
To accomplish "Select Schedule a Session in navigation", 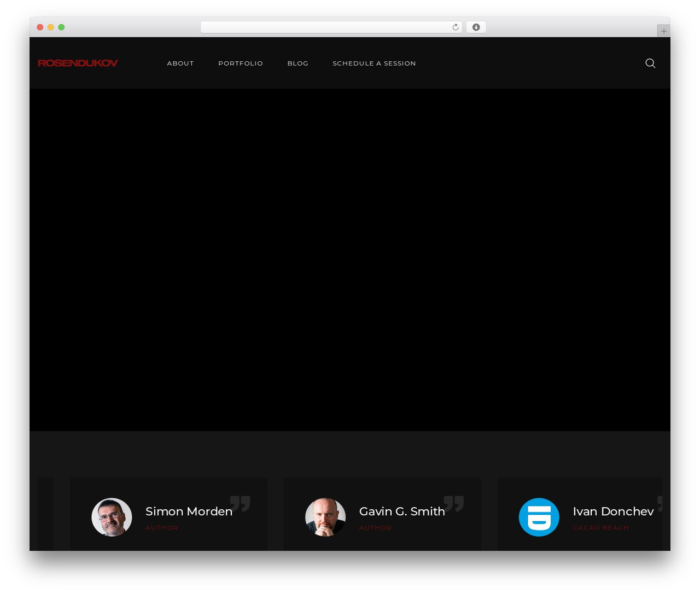I will point(374,63).
